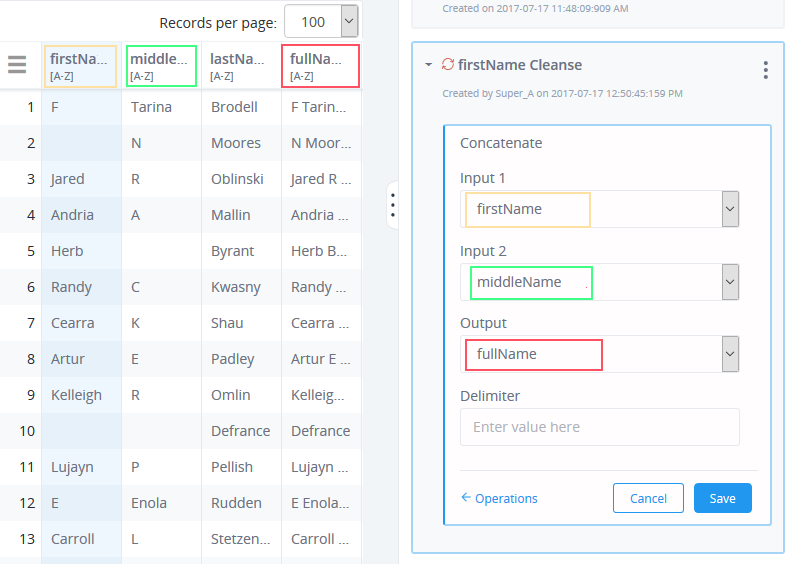Click the vertical dots panel divider handle

(x=392, y=205)
